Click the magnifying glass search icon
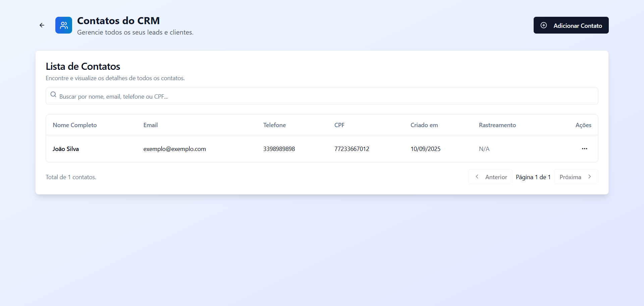 pyautogui.click(x=53, y=95)
